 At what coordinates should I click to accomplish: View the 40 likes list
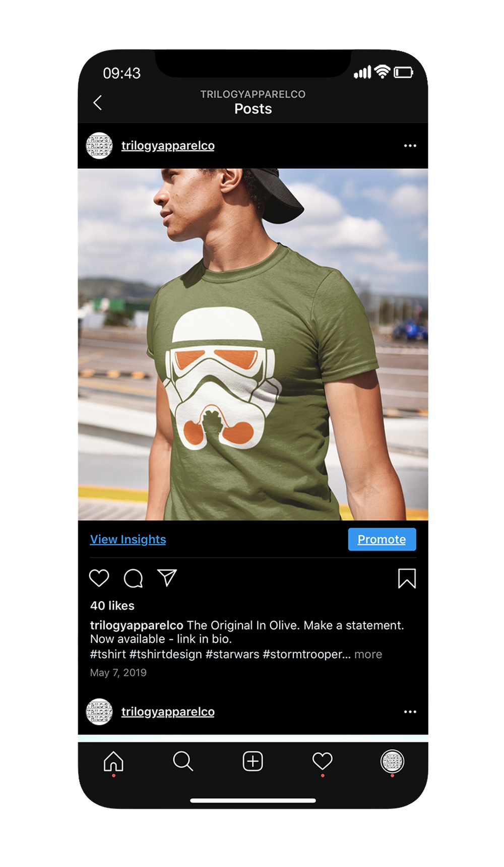[112, 605]
